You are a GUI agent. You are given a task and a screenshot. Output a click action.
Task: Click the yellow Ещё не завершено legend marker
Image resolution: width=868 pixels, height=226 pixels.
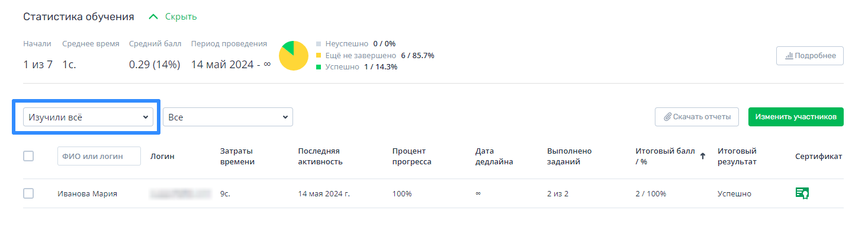point(319,55)
